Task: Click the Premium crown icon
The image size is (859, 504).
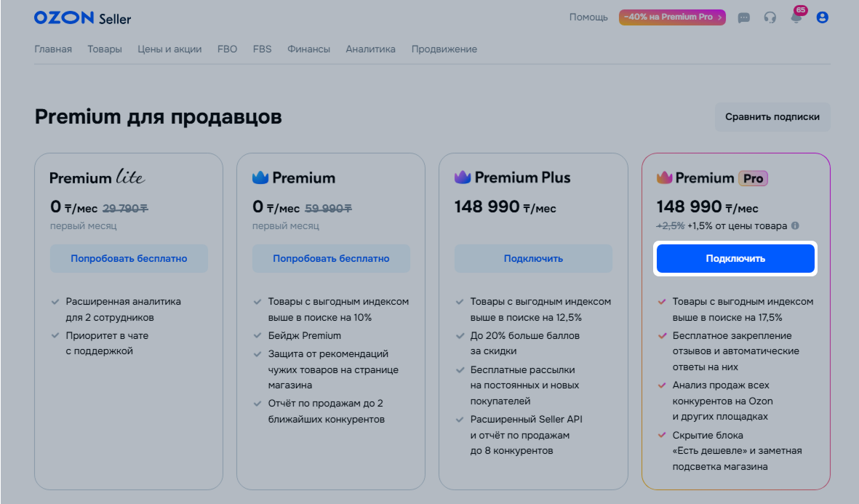Action: tap(260, 177)
